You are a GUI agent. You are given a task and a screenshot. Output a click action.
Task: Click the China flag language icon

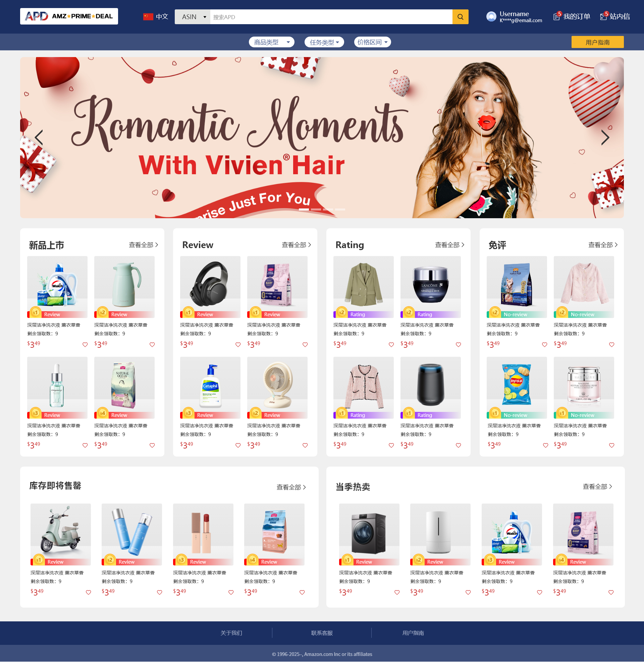click(x=148, y=16)
